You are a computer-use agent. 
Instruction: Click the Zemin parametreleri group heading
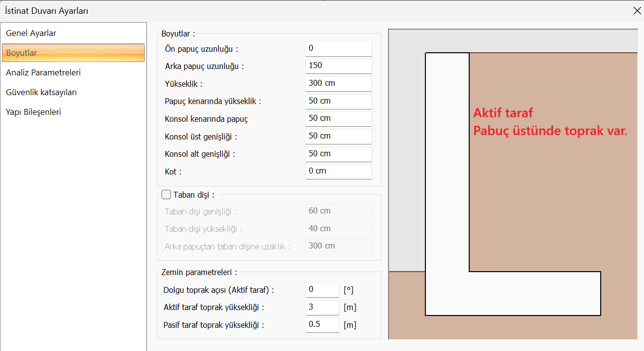[x=199, y=272]
